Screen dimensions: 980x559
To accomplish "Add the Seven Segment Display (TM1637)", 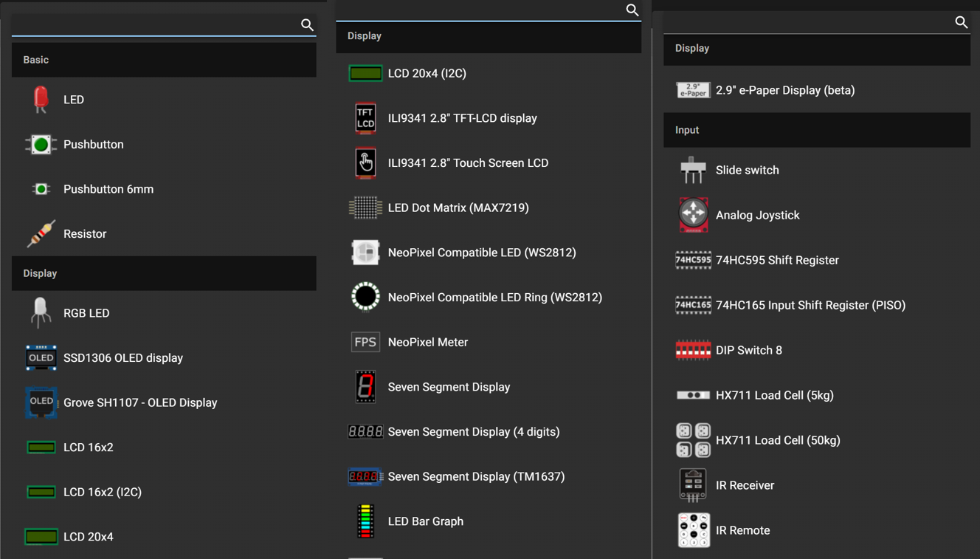I will click(x=476, y=476).
